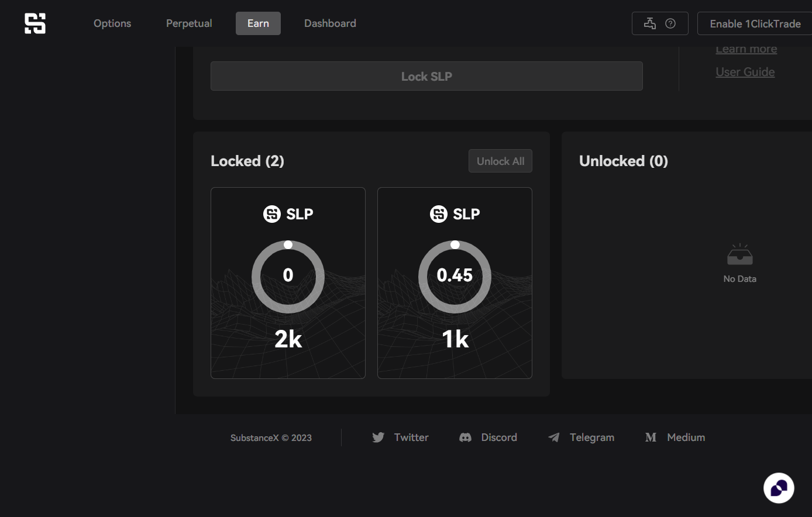Screen dimensions: 812x517
Task: Click the SubstanceX © 2023 copyright text
Action: [271, 437]
